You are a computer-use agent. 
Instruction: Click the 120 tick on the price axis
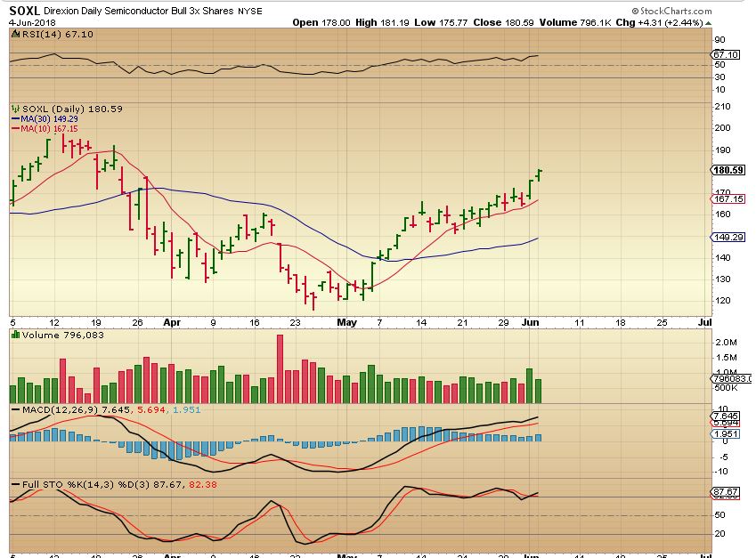723,300
